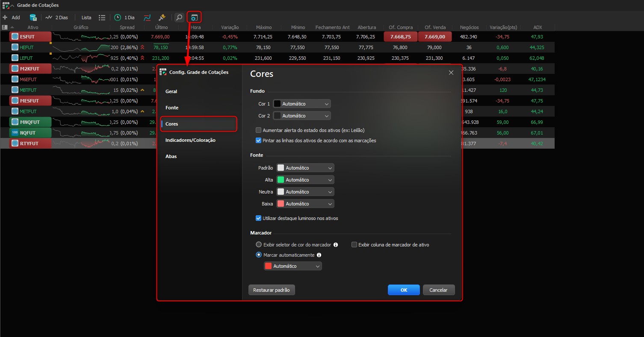Click the Restaurar padrão button
The width and height of the screenshot is (644, 337).
[x=272, y=290]
